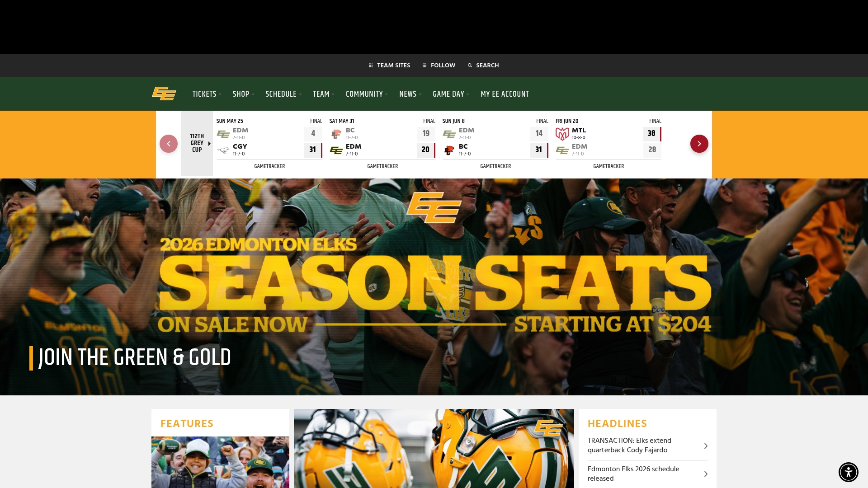Open the Team Sites grid icon
This screenshot has height=488, width=868.
371,66
